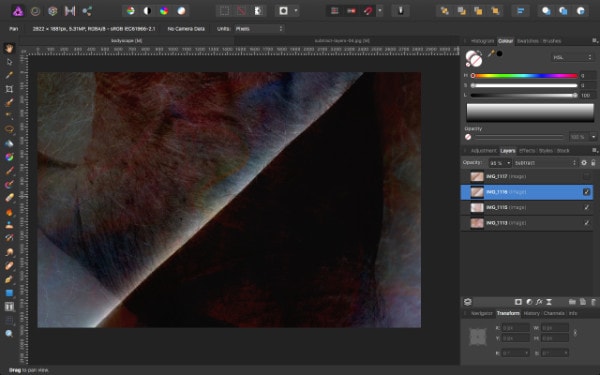Screen dimensions: 600x375
Task: Toggle the snapping magnet in the toolbar
Action: point(368,11)
